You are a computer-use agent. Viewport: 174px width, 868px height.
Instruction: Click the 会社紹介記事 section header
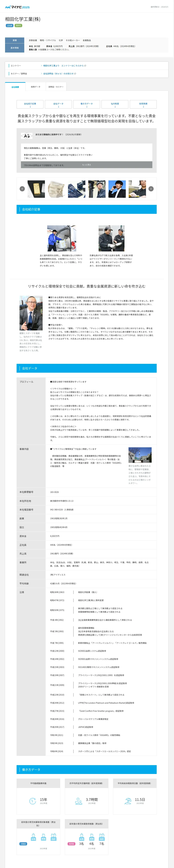(86, 209)
